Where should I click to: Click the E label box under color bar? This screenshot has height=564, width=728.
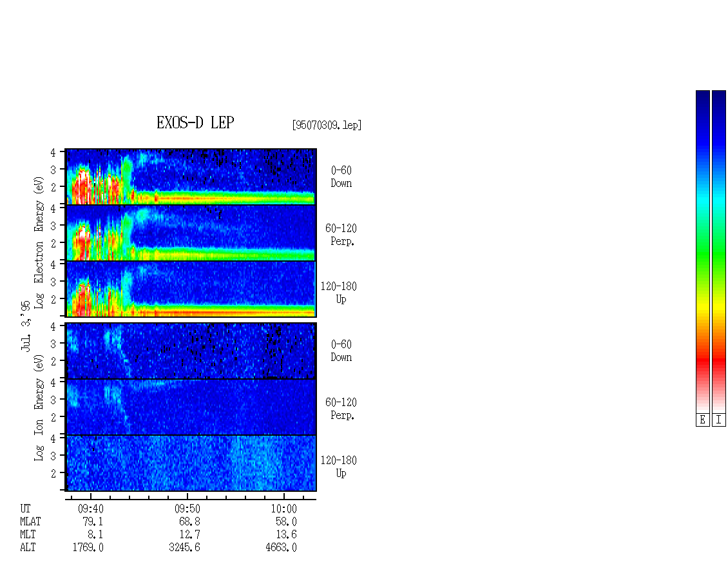tap(702, 420)
